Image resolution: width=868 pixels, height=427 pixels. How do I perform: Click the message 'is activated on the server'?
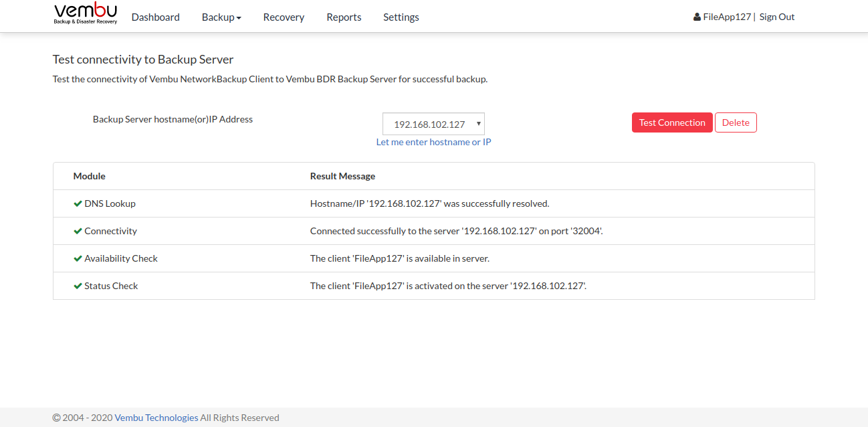448,286
